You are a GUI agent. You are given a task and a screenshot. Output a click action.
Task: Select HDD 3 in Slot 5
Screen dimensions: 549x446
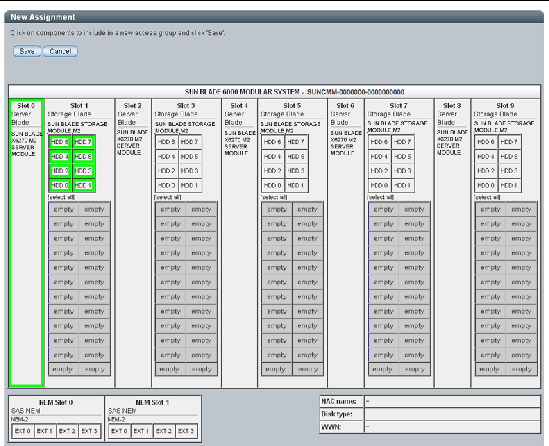pyautogui.click(x=296, y=171)
